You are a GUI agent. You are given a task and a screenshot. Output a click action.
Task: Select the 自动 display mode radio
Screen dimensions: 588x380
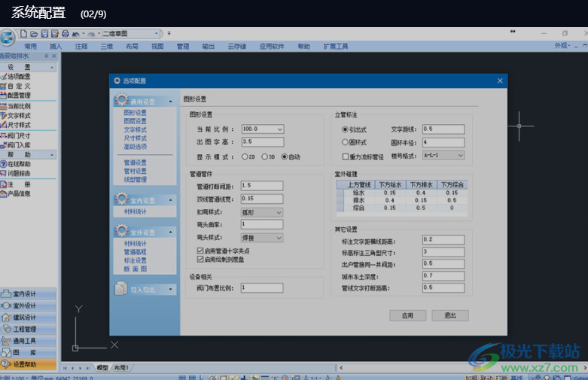click(x=285, y=157)
